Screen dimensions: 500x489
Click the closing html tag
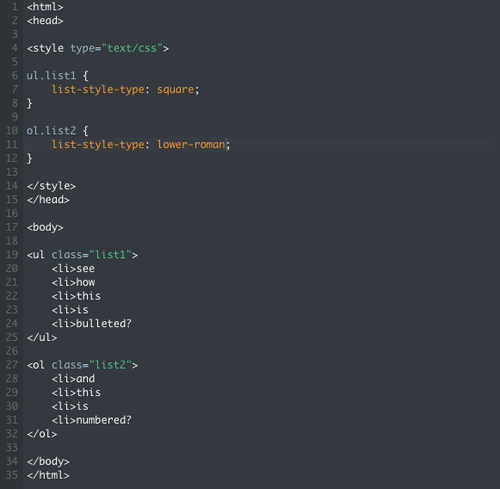click(x=48, y=475)
